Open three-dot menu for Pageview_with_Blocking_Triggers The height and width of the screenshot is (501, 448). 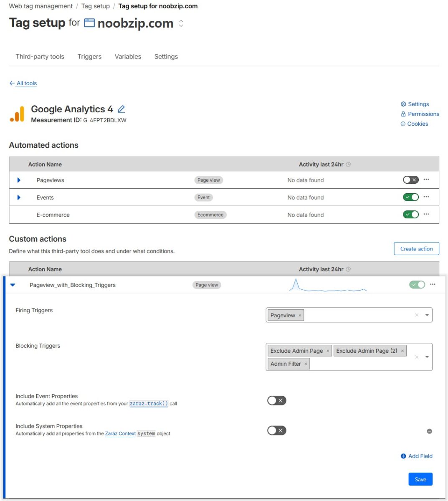click(x=433, y=284)
